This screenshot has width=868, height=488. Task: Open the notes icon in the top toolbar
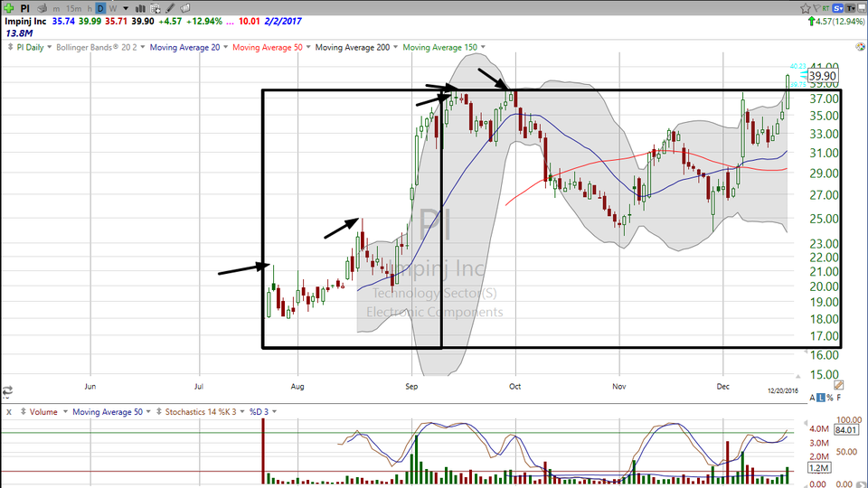point(185,8)
